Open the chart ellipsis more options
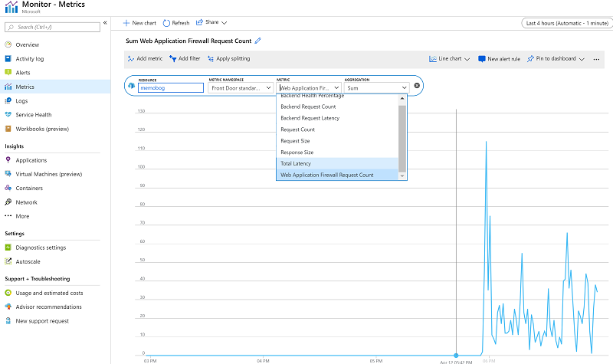 click(x=596, y=60)
